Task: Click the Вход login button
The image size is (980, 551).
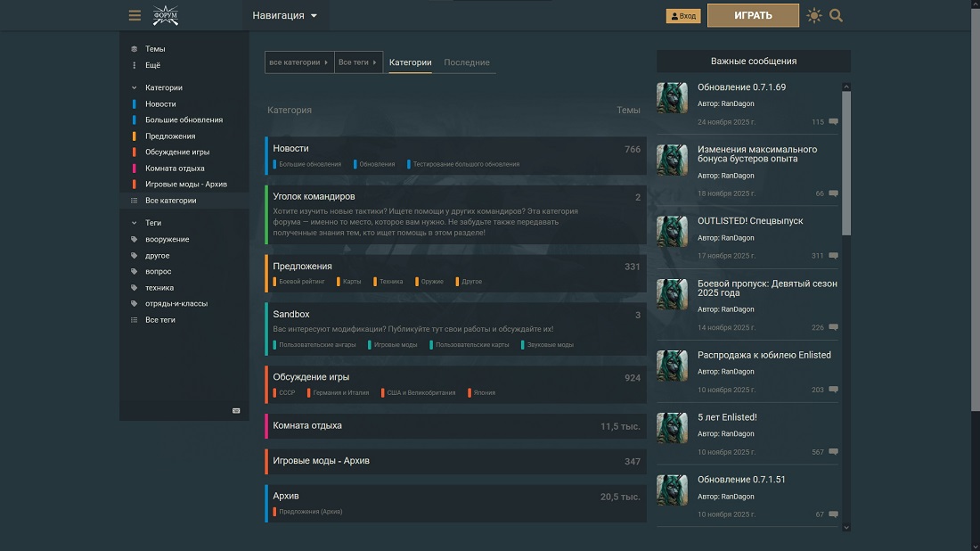Action: pyautogui.click(x=682, y=16)
